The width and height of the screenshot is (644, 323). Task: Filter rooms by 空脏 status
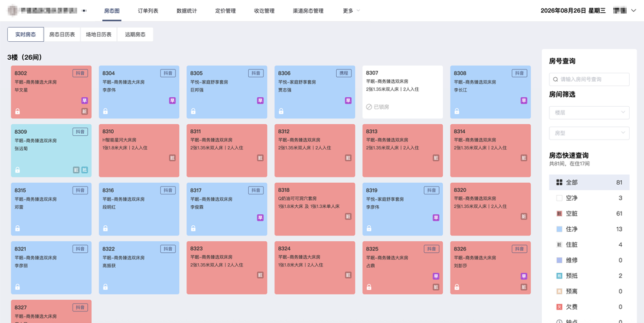point(589,214)
